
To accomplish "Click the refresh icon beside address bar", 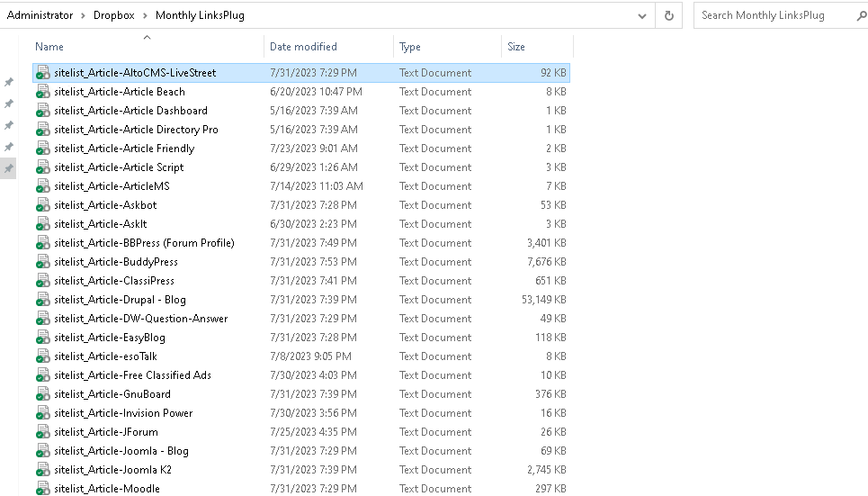I will pos(668,15).
